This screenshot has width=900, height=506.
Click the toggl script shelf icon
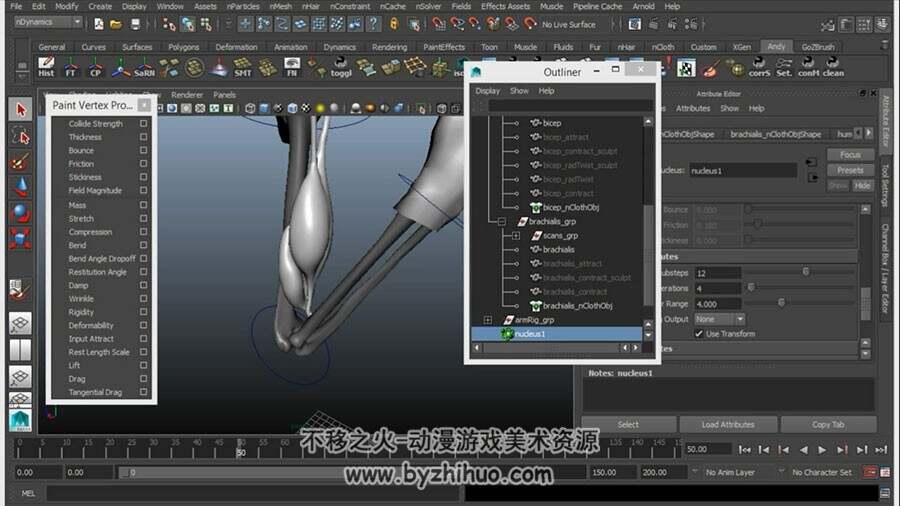(x=341, y=67)
